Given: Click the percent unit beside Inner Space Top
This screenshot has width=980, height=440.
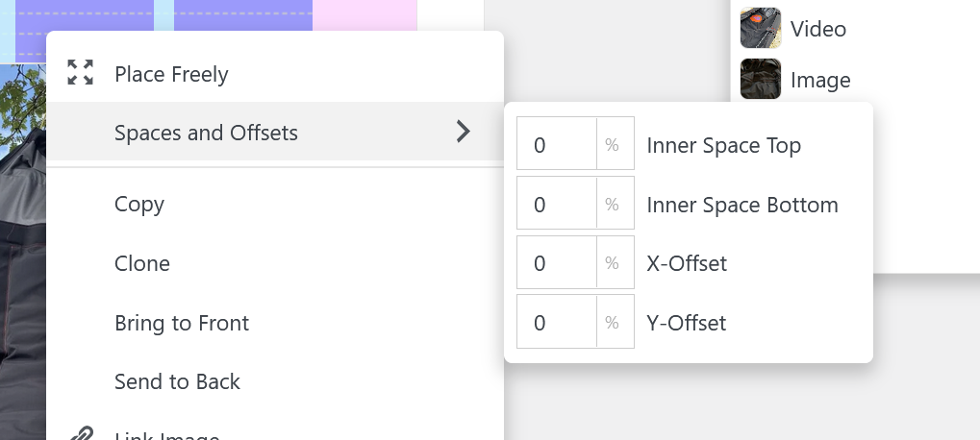Looking at the screenshot, I should pos(613,145).
